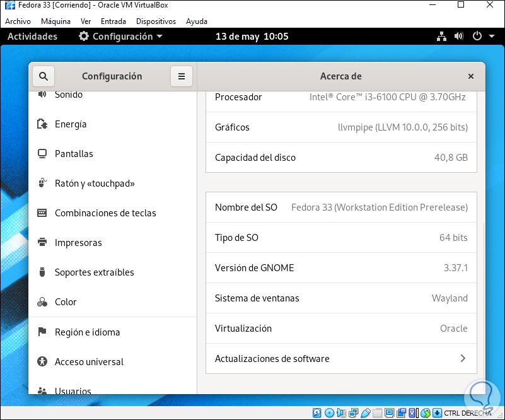Click the search icon in Configuración header
The width and height of the screenshot is (505, 420).
(43, 76)
